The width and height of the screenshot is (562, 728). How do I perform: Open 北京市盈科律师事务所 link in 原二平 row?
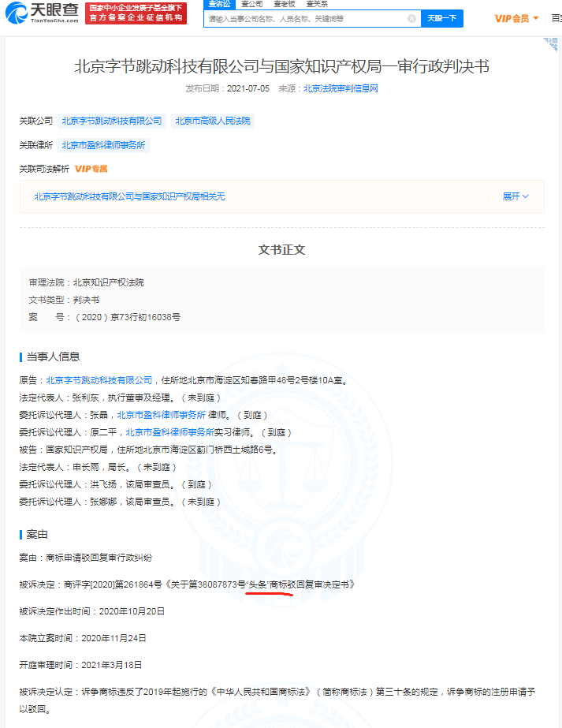169,432
